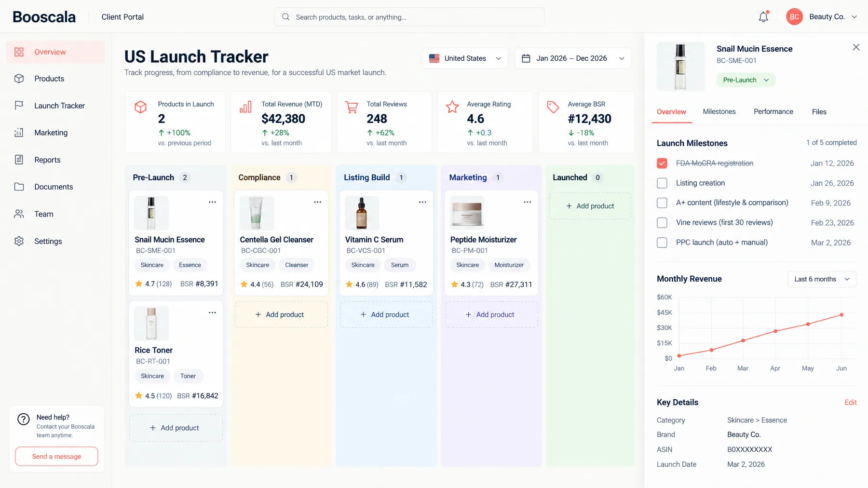Add product to the Marketing column
Viewport: 868px width, 488px height.
491,314
